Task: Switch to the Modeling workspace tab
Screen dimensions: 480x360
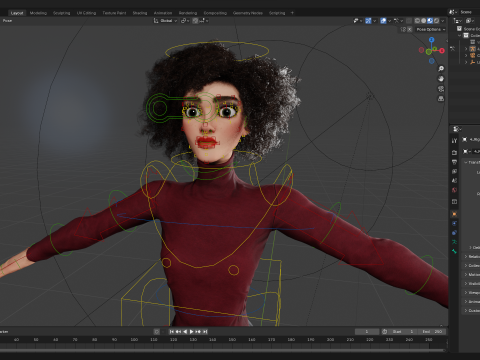Action: (38, 13)
